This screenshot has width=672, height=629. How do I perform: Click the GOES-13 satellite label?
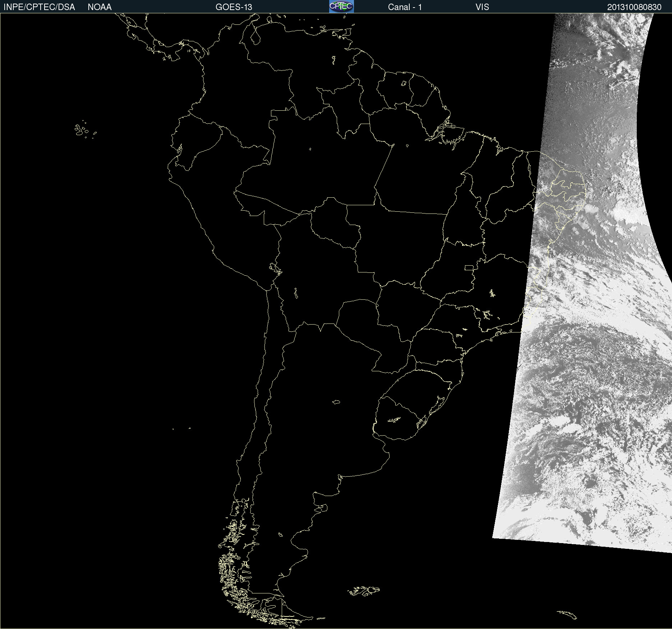click(x=234, y=7)
